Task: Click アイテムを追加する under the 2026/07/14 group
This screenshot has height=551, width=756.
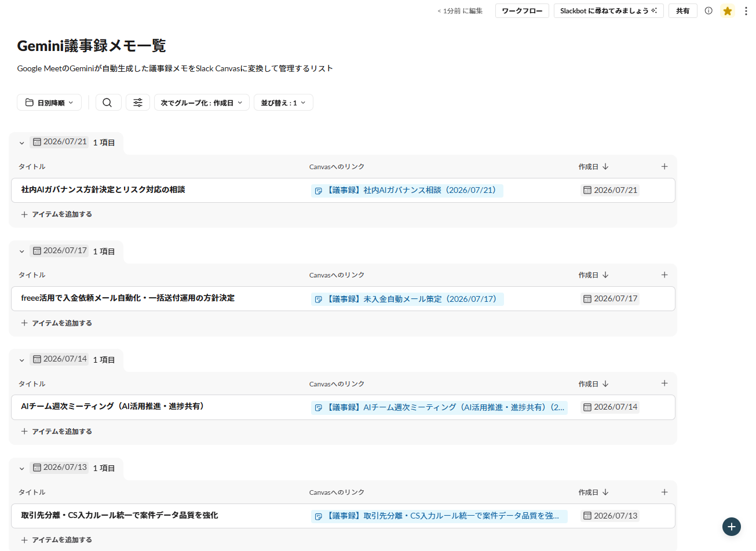Action: (57, 432)
